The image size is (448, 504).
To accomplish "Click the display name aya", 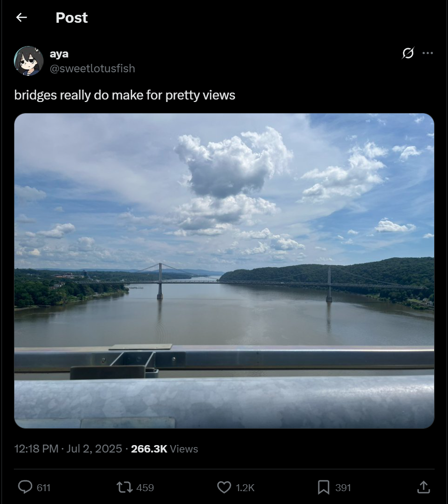I will coord(59,53).
